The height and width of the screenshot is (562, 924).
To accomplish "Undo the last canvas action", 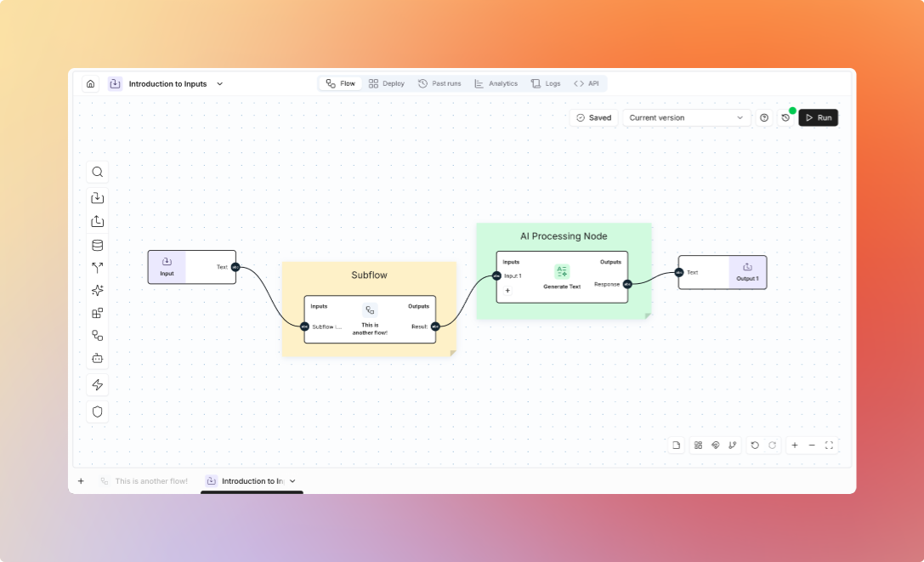I will 755,446.
